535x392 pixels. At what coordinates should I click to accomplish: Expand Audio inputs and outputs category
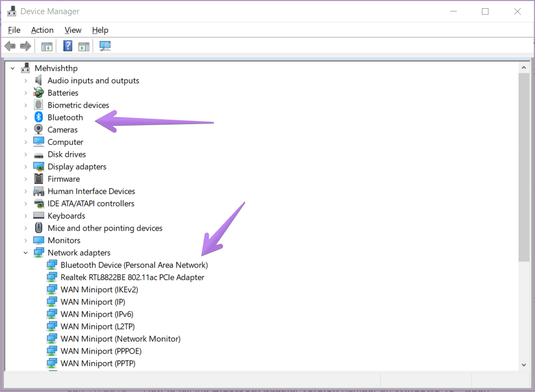click(26, 81)
